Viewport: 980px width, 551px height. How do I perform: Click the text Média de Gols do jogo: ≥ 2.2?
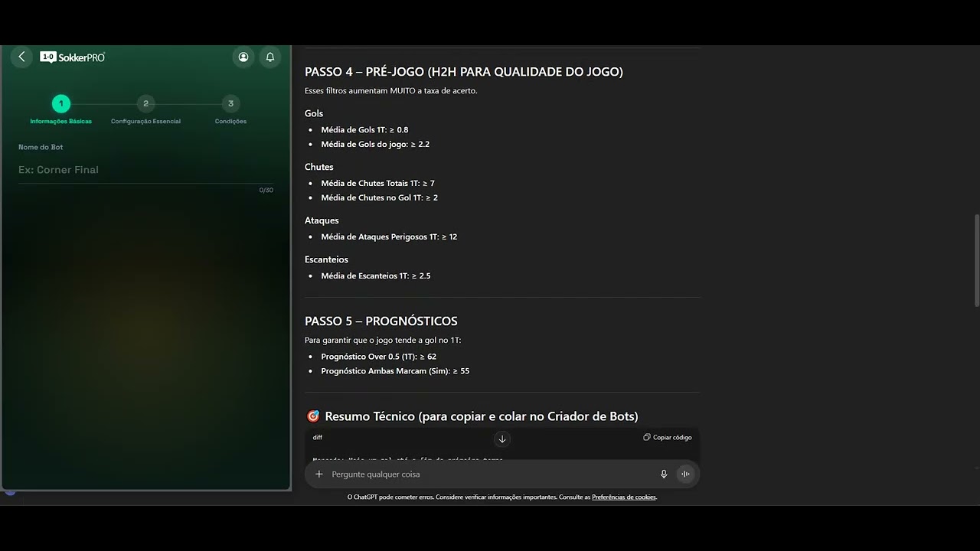(x=375, y=145)
